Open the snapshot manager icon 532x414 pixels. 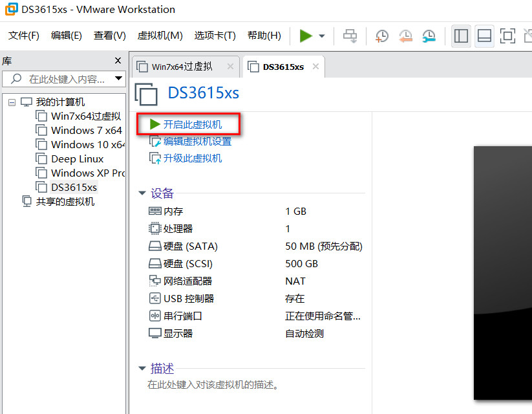coord(429,36)
